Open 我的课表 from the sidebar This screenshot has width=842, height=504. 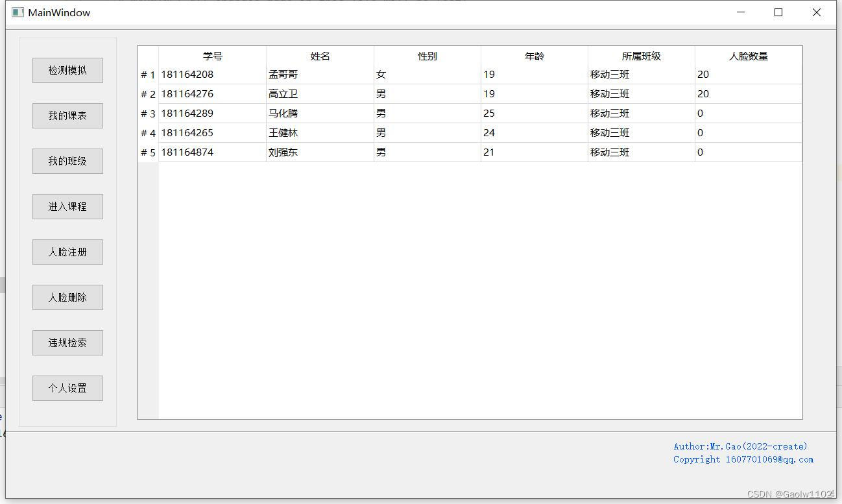coord(67,115)
